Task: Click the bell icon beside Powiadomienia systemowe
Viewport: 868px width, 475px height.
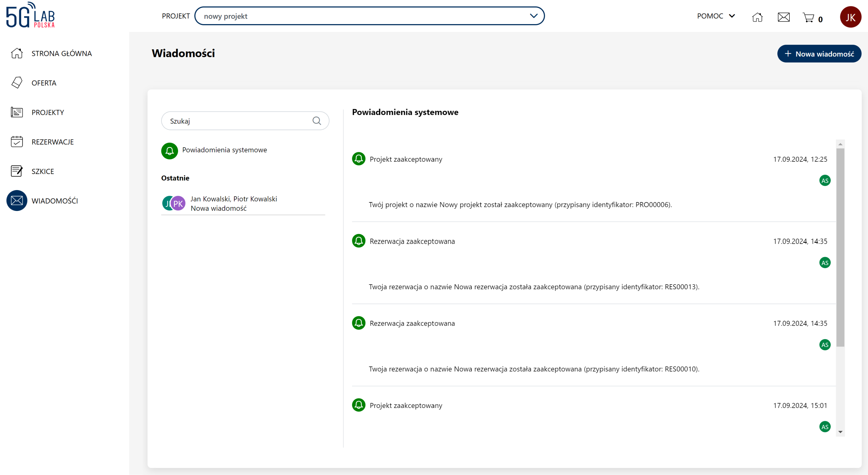Action: pos(169,150)
